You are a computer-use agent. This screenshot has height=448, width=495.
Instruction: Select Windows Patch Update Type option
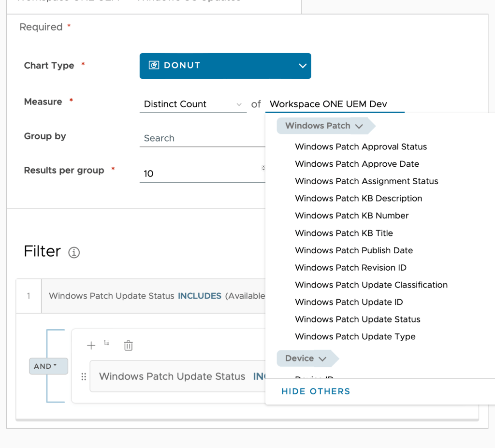tap(355, 336)
